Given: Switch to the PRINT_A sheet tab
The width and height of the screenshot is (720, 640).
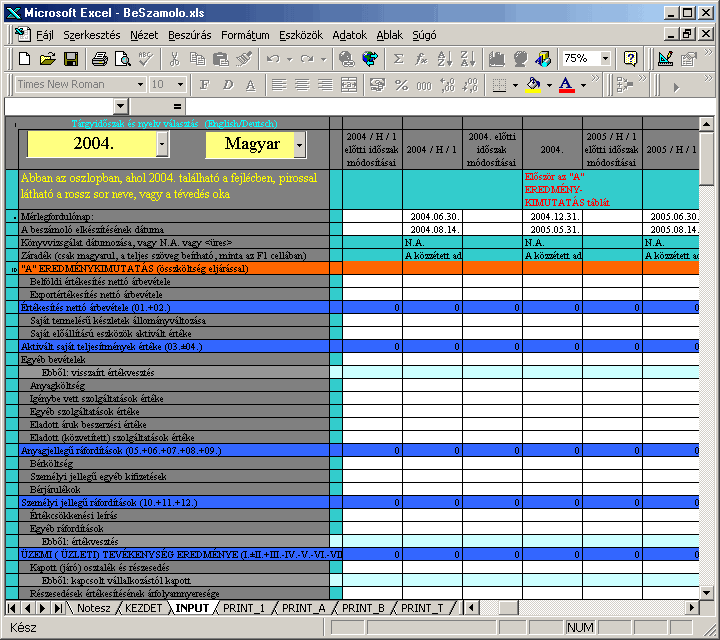Looking at the screenshot, I should pos(304,608).
